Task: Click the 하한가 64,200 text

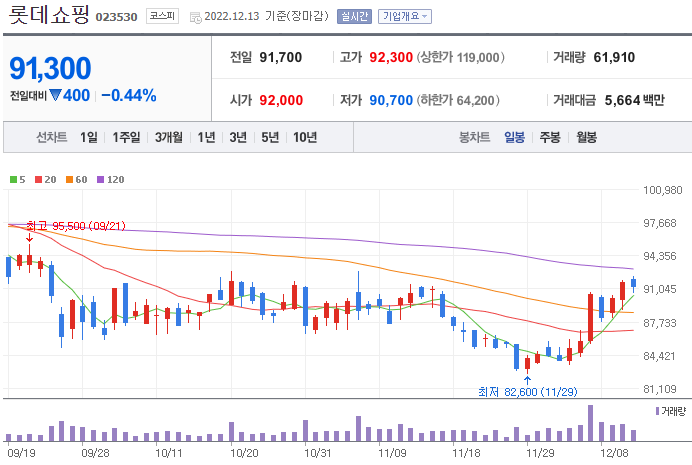Action: pos(458,100)
